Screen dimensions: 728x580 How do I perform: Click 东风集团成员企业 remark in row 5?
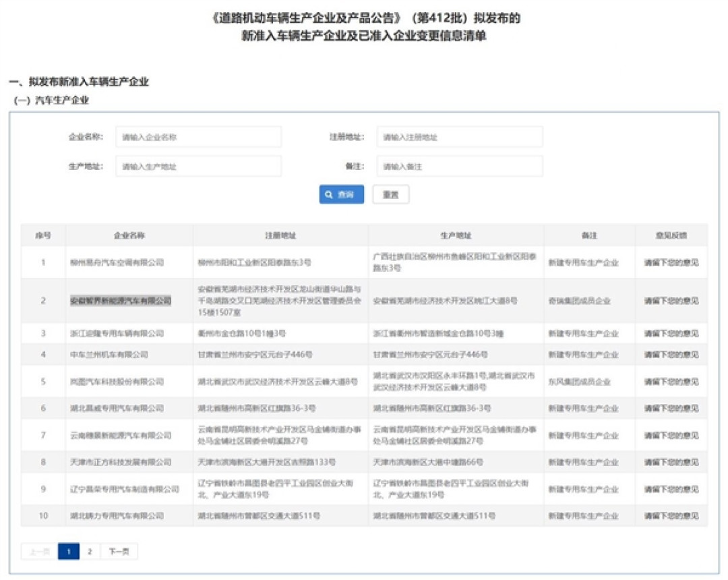(580, 382)
